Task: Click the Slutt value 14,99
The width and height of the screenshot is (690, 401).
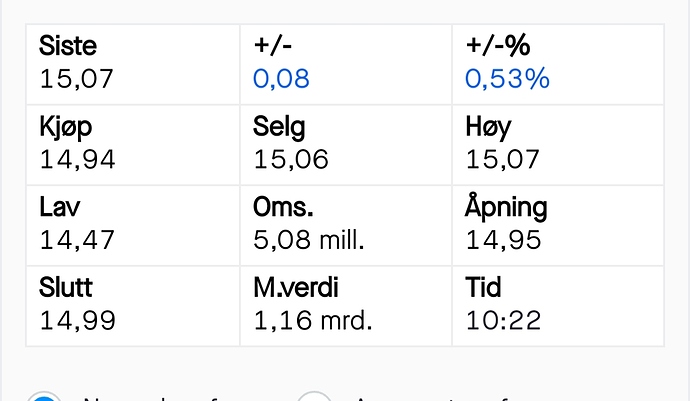Action: pos(77,320)
